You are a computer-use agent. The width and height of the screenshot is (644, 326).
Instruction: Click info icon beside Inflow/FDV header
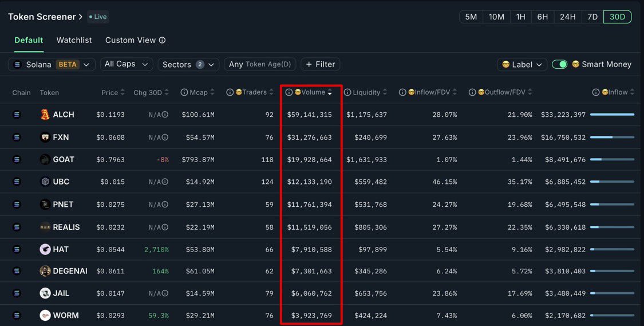(x=402, y=92)
